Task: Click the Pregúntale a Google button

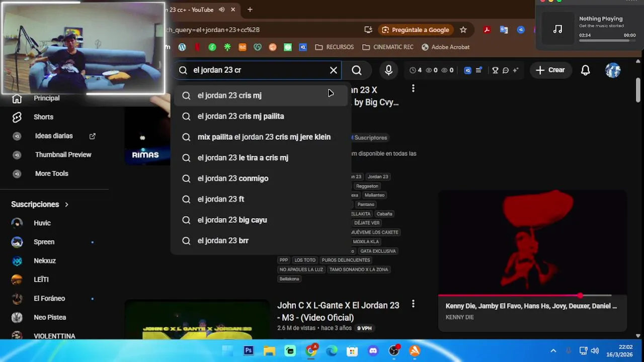Action: click(416, 30)
